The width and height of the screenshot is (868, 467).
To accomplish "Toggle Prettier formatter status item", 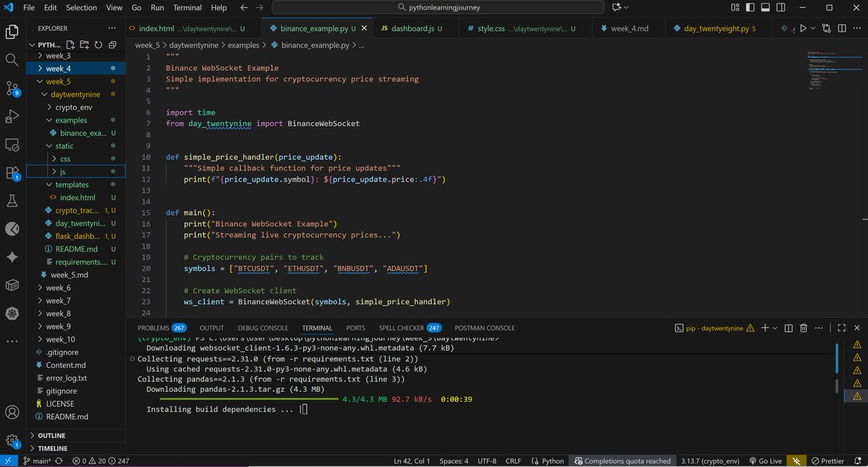I will [826, 460].
